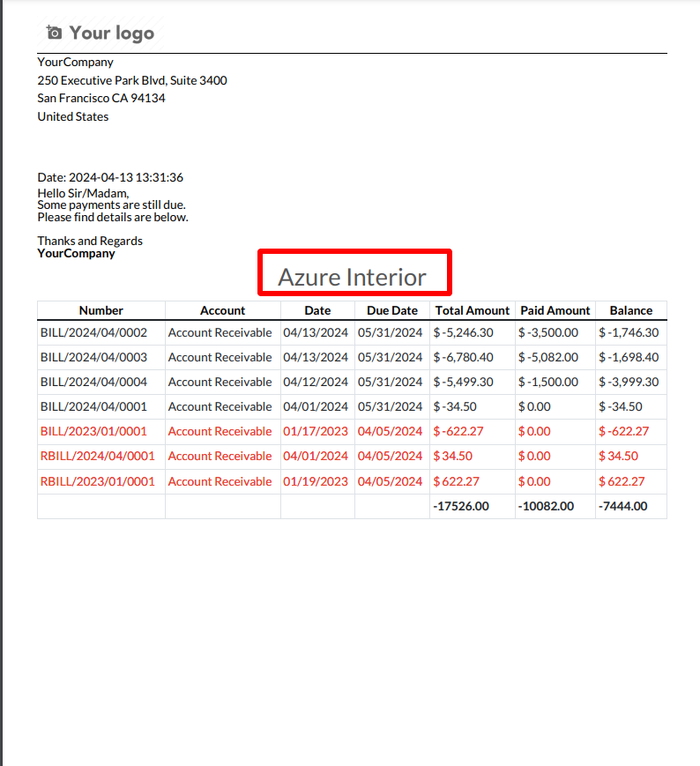Click the Due Date column header

(x=392, y=310)
